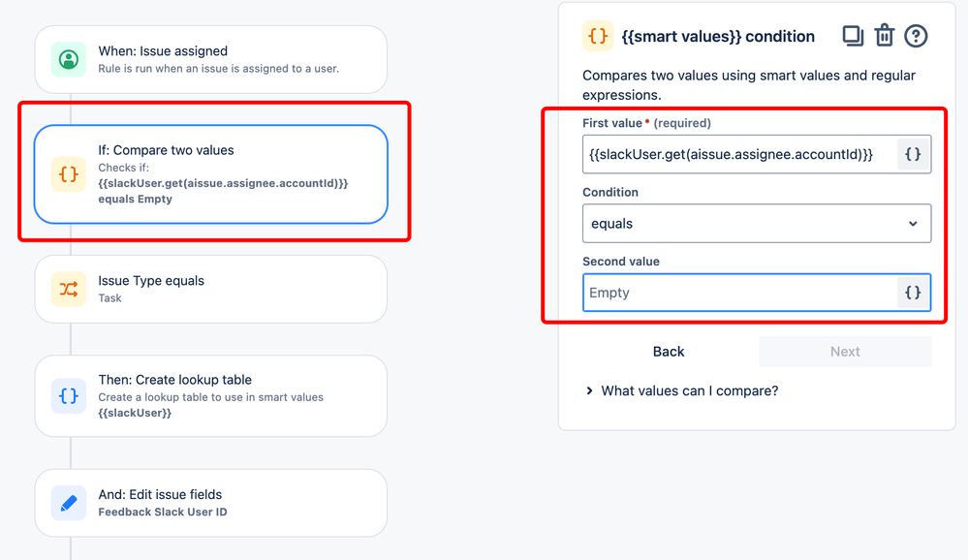968x560 pixels.
Task: Click the Issue assigned trigger person icon
Action: coord(69,60)
